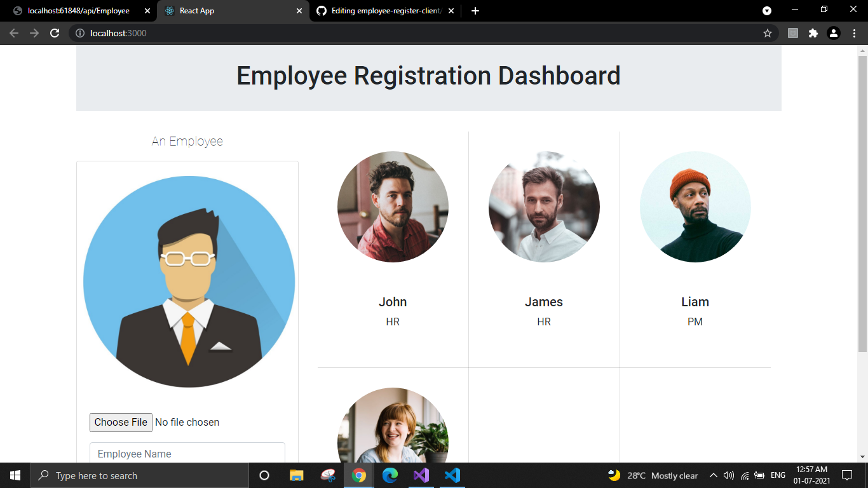868x488 pixels.
Task: Expand hidden icons in the system tray
Action: pyautogui.click(x=713, y=475)
